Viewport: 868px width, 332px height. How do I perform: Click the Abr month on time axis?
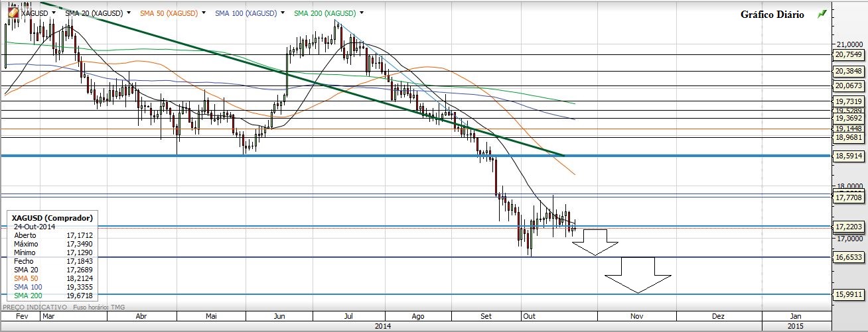141,317
